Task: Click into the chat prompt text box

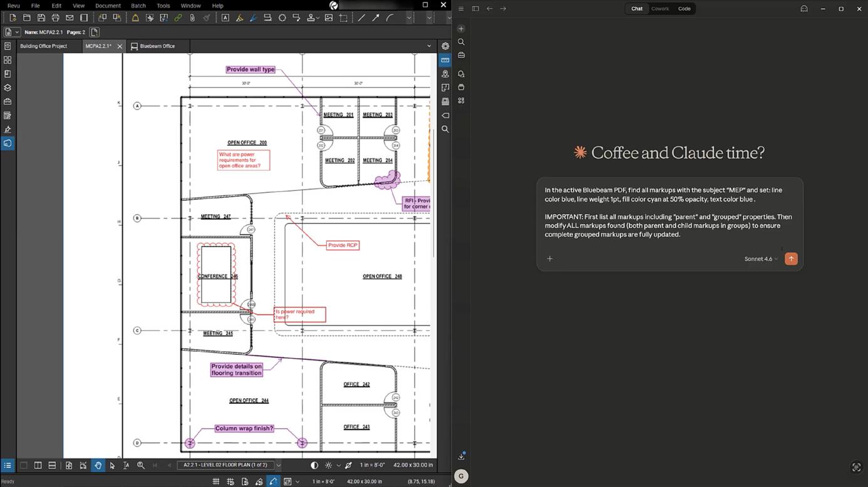Action: [669, 212]
